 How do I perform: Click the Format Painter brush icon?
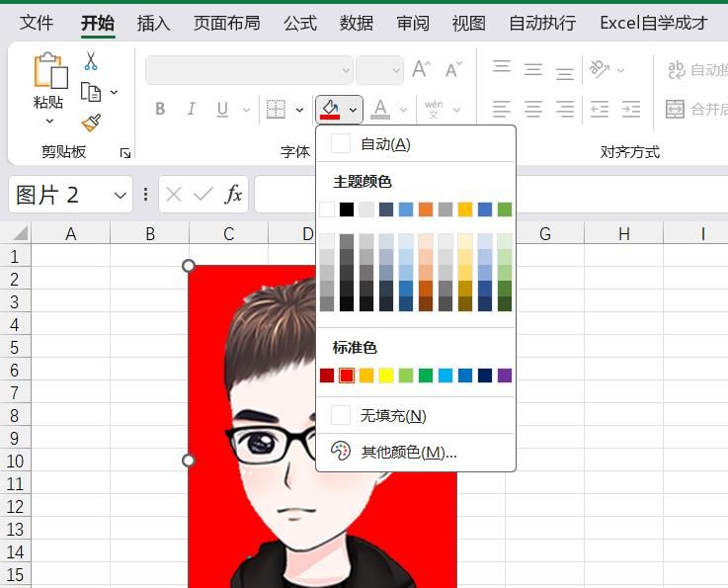pos(91,123)
